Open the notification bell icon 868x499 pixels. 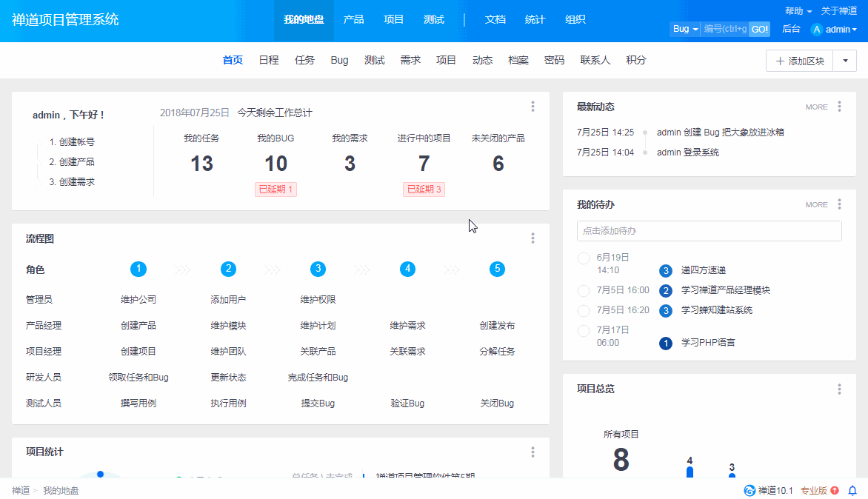pyautogui.click(x=852, y=490)
